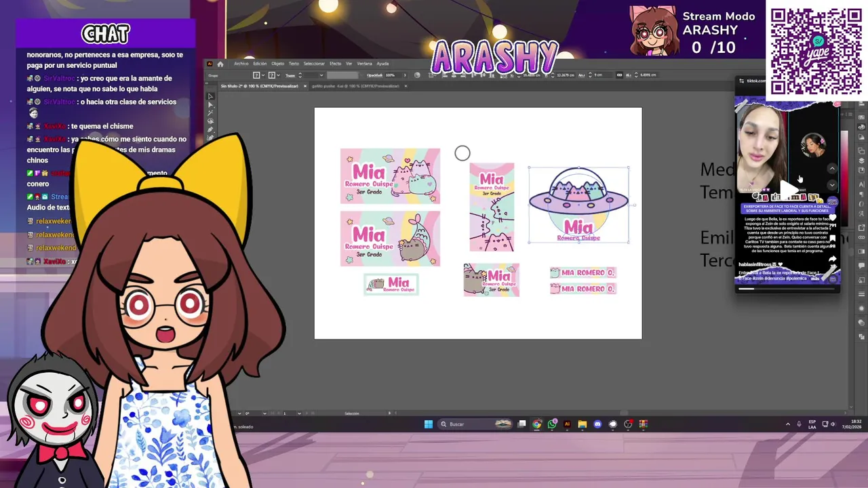The width and height of the screenshot is (868, 488).
Task: Switch to the gatito pushe document tab
Action: coord(356,86)
